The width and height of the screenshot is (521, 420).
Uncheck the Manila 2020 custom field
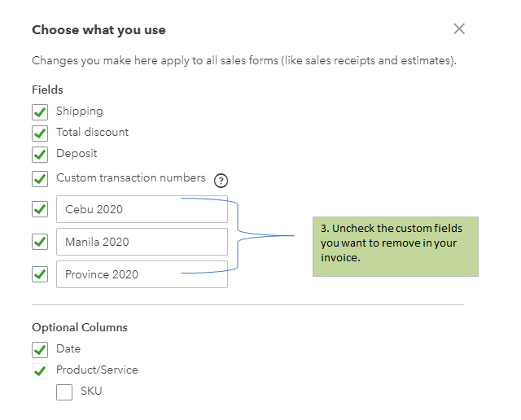[x=40, y=242]
